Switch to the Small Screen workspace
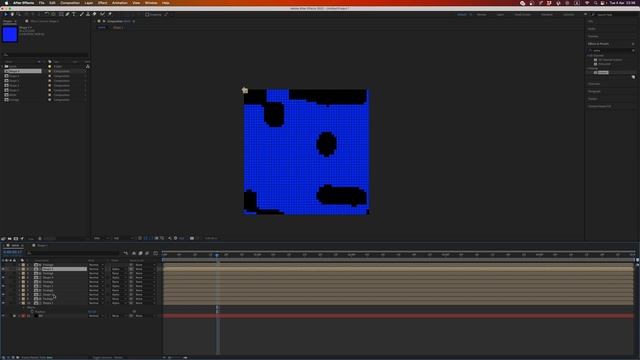 522,15
